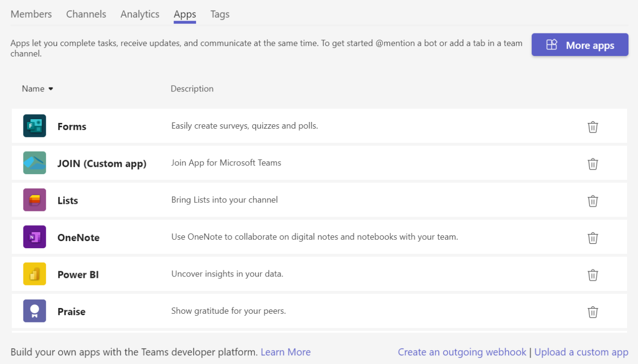Click "Uncover insights in your data." description
This screenshot has height=364, width=638.
tap(227, 274)
